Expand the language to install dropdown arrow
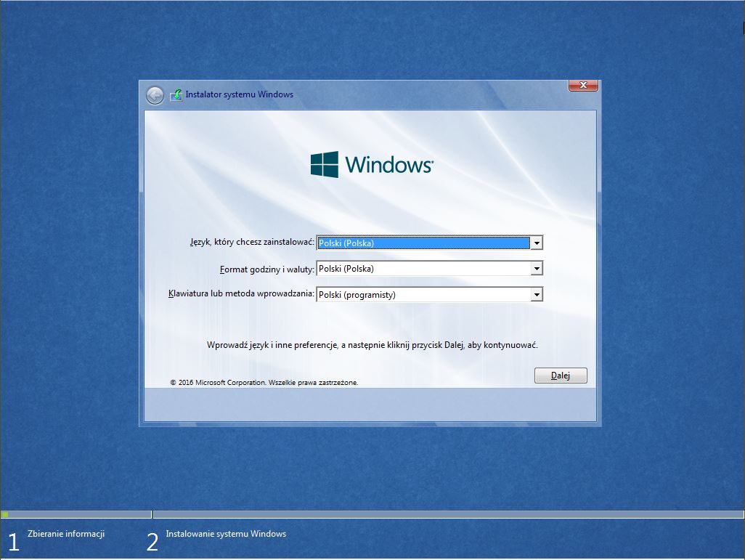The image size is (745, 560). [537, 243]
